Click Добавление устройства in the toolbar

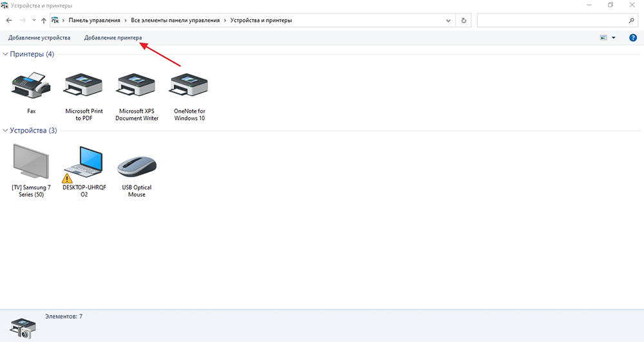pos(39,37)
